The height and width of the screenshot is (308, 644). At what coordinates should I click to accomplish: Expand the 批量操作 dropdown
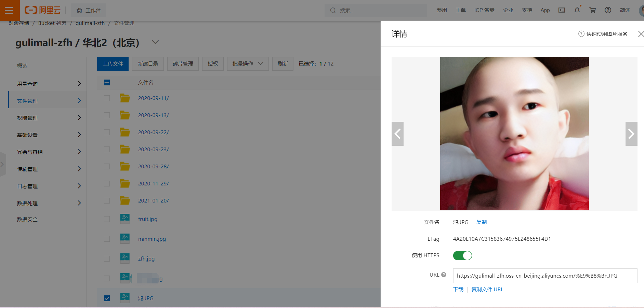248,64
